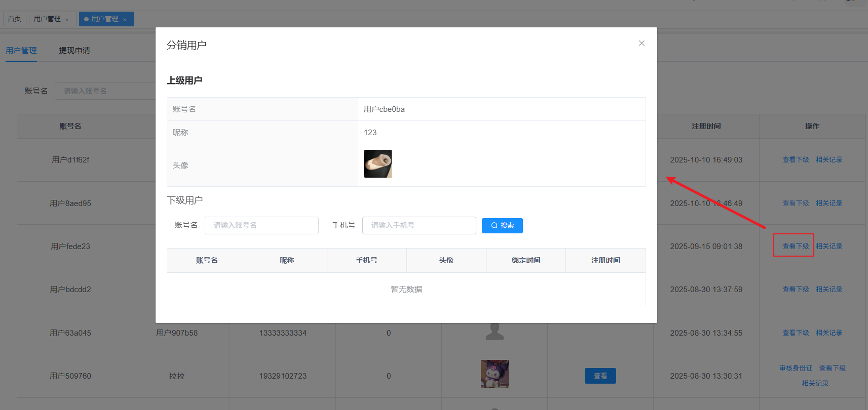
Task: Click the default gray avatar icon of 用户63a045
Action: (x=495, y=332)
